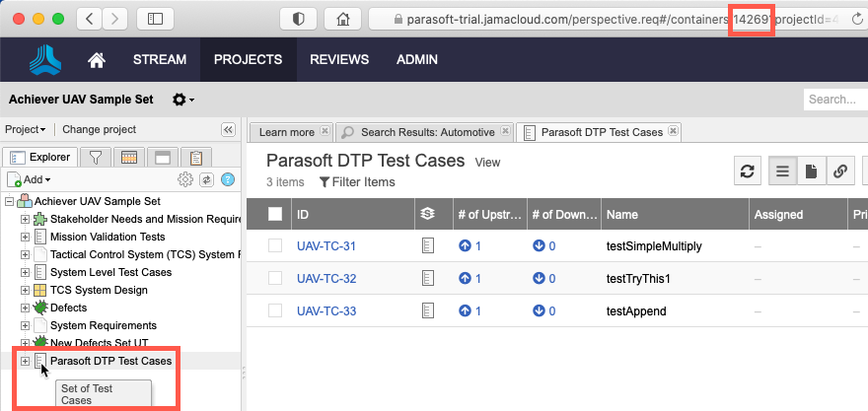
Task: Click the item type icon for UAV-TC-32
Action: point(428,278)
